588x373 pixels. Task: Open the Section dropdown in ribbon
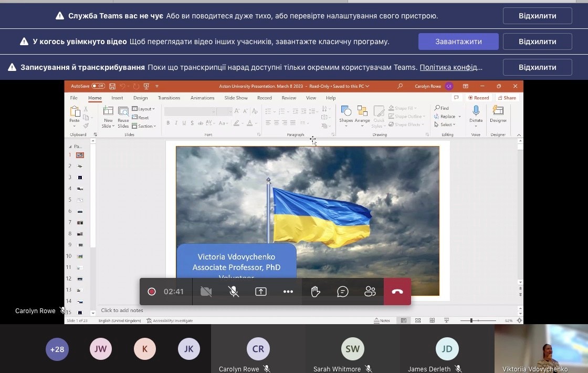(145, 126)
